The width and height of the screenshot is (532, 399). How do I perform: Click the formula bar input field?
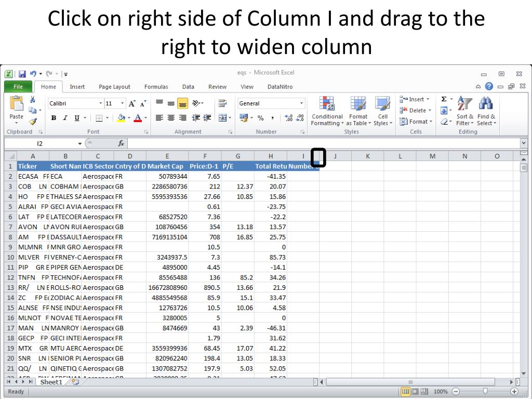click(324, 143)
